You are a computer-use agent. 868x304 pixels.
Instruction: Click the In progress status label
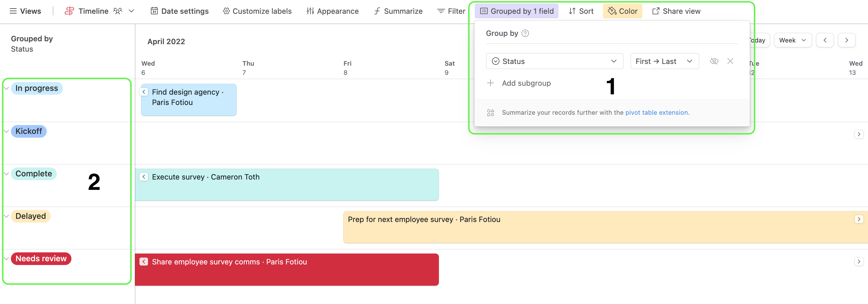pyautogui.click(x=37, y=88)
